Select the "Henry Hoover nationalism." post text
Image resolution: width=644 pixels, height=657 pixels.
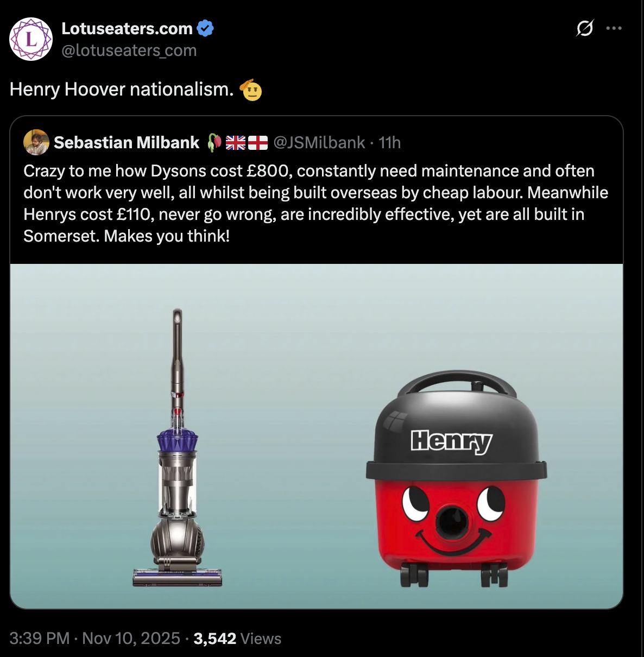[122, 89]
